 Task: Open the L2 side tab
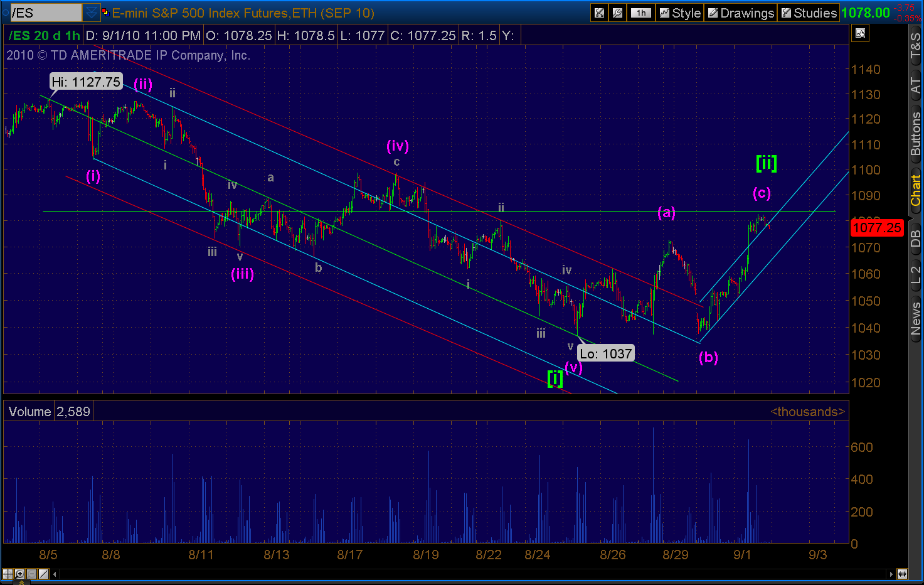[x=916, y=276]
